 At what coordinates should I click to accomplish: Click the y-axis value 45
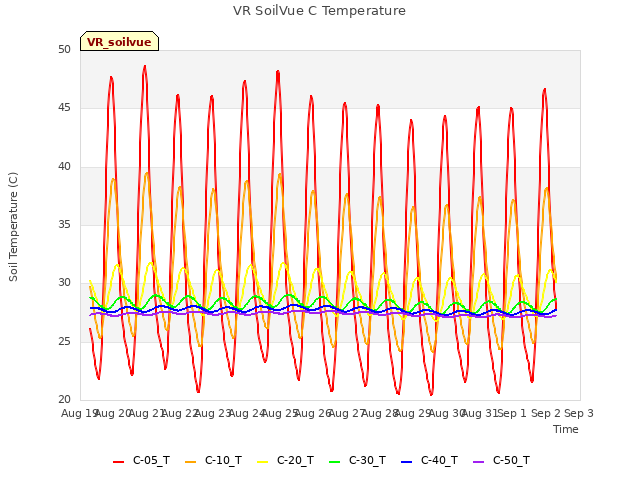coord(64,108)
